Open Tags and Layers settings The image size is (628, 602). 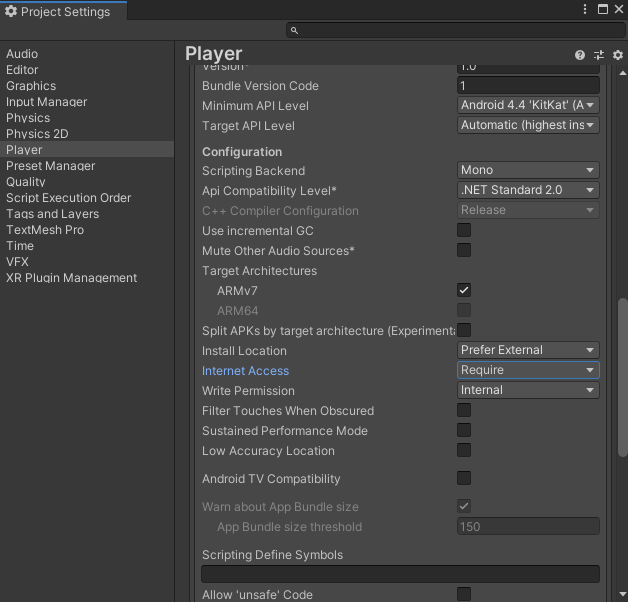tap(87, 214)
